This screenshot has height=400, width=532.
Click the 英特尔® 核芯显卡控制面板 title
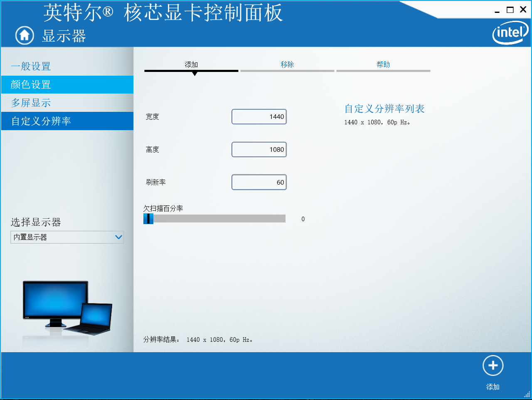pos(163,12)
